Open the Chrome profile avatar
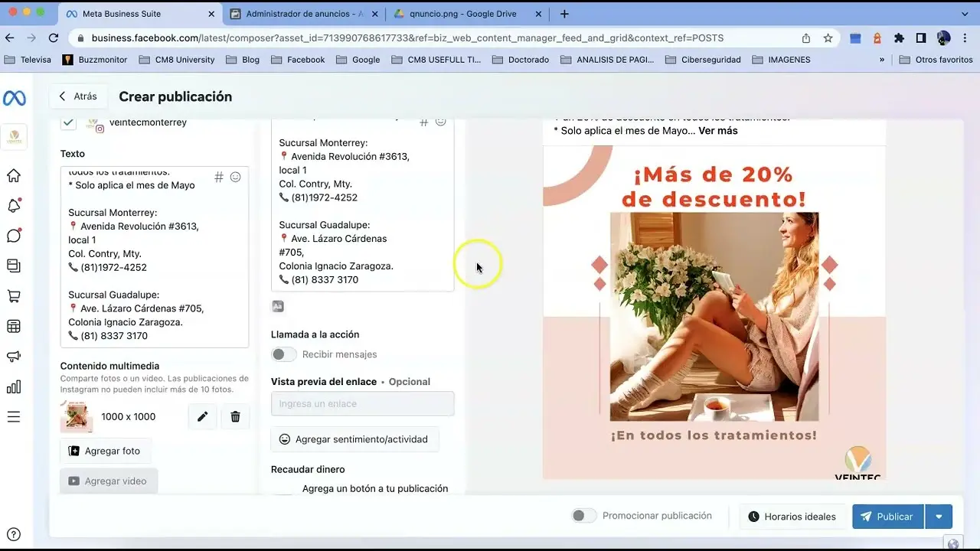The height and width of the screenshot is (551, 980). 943,37
